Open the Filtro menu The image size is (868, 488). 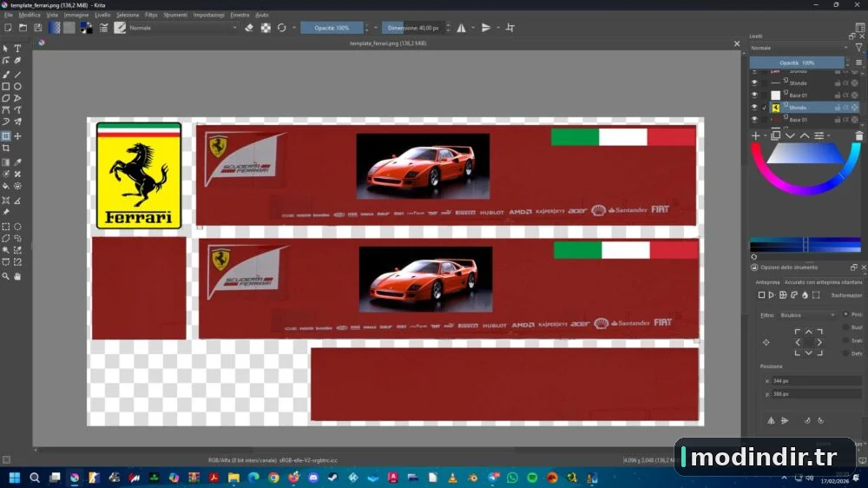(x=151, y=15)
